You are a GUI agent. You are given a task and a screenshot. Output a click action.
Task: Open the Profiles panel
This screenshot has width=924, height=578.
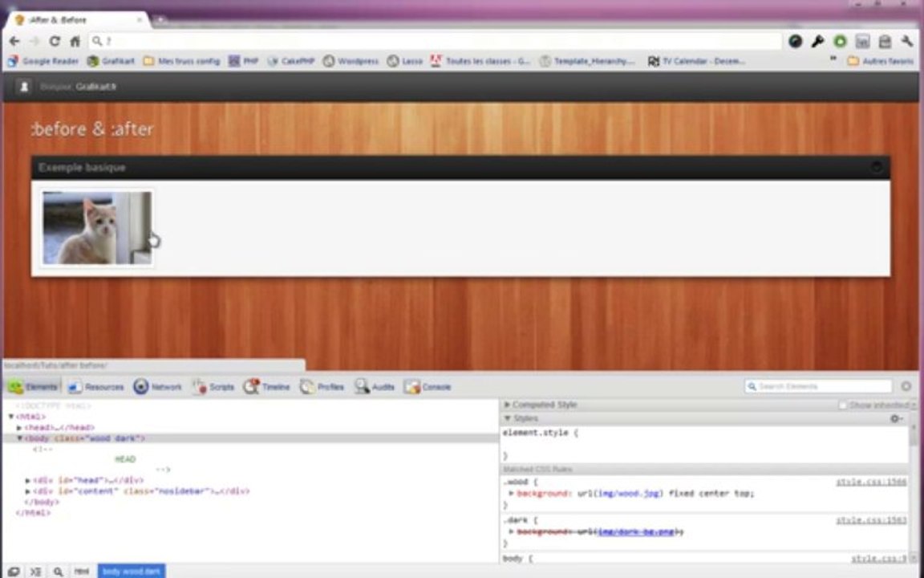click(322, 387)
